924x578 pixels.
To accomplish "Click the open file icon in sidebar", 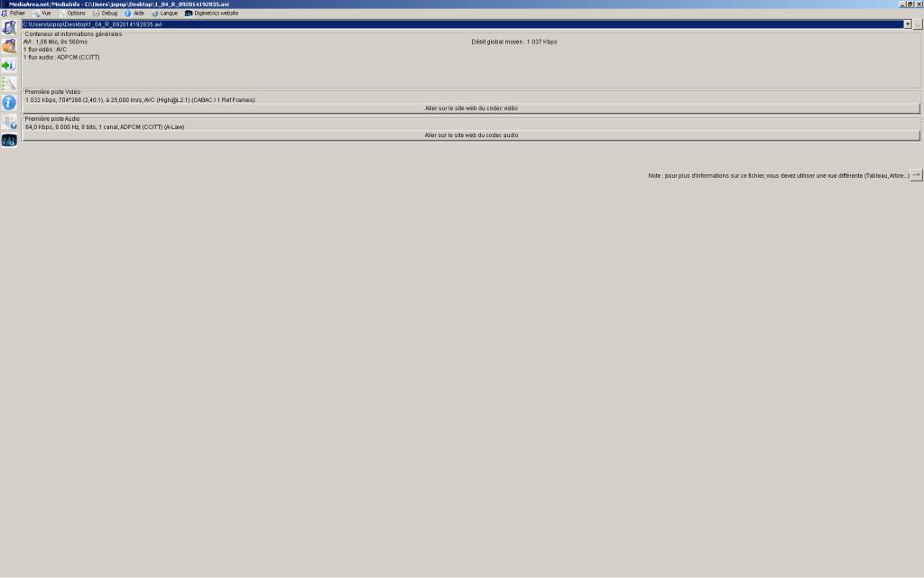I will [x=9, y=27].
